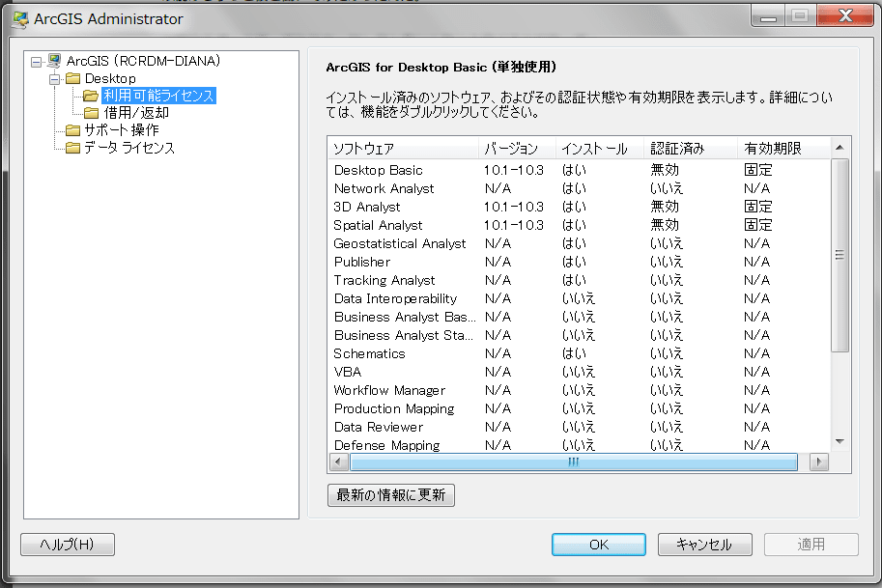Viewport: 882px width, 588px height.
Task: Select the Business Analyst Sta... row
Action: coord(579,335)
